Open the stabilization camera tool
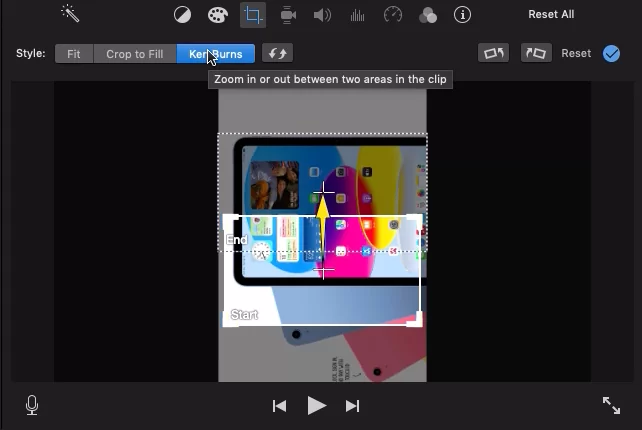 [x=288, y=15]
